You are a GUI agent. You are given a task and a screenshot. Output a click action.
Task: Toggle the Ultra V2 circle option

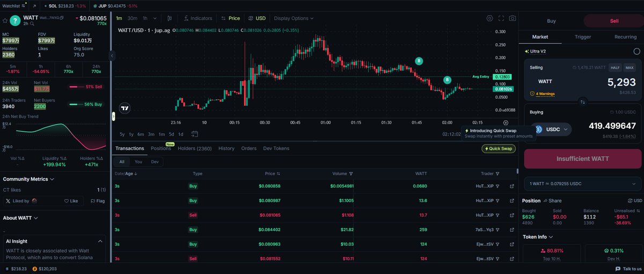pos(636,51)
